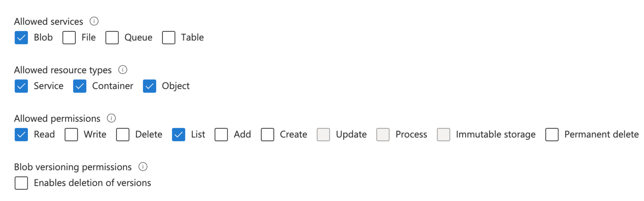Open info icon for Blob versioning permissions
644x201 pixels.
[x=143, y=167]
